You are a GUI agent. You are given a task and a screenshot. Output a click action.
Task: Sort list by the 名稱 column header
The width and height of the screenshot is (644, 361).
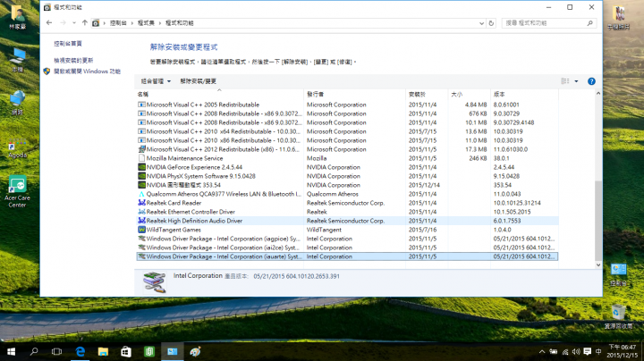[220, 95]
